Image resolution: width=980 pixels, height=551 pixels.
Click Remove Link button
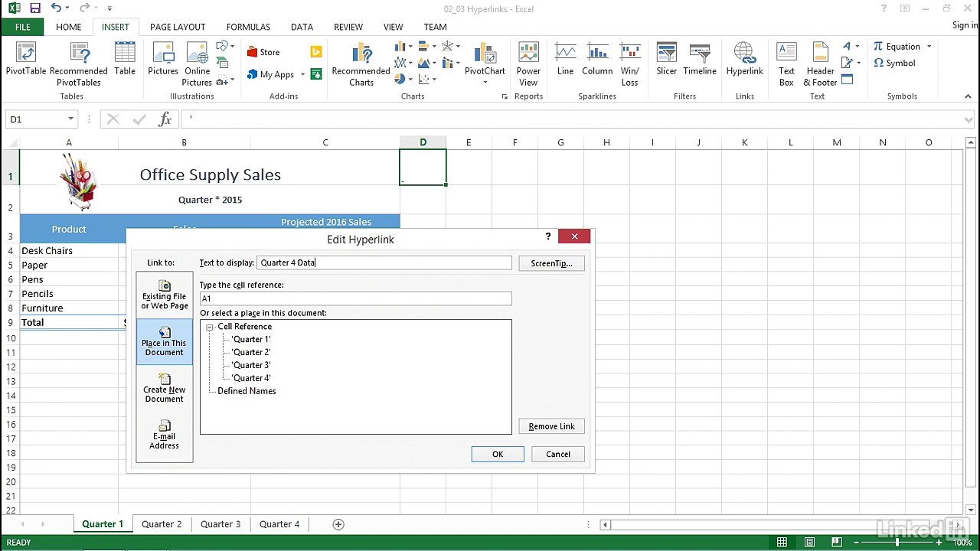click(x=551, y=426)
